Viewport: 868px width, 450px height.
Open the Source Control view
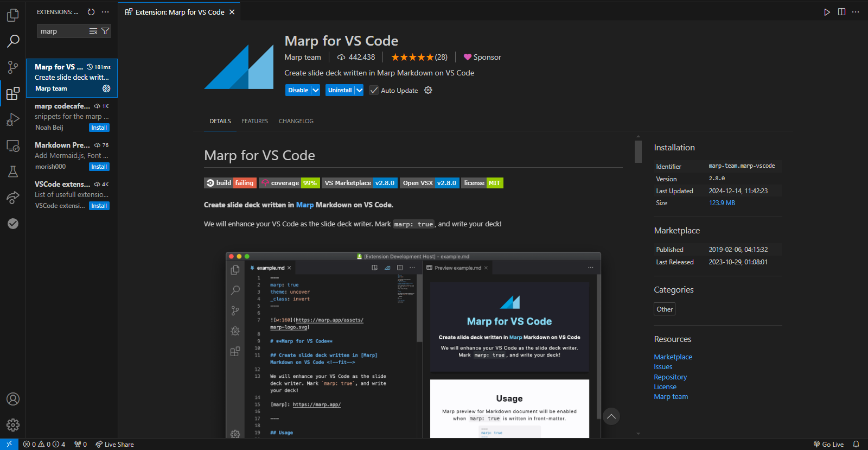click(x=13, y=67)
